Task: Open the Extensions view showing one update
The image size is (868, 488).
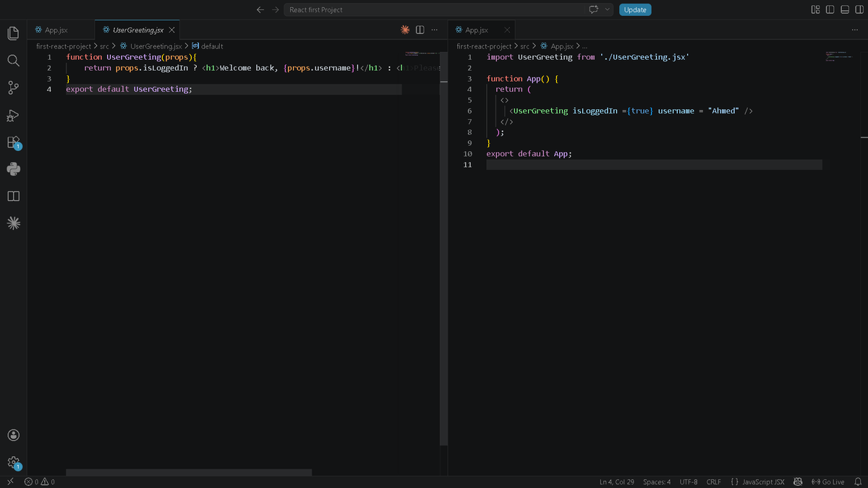Action: [x=12, y=142]
